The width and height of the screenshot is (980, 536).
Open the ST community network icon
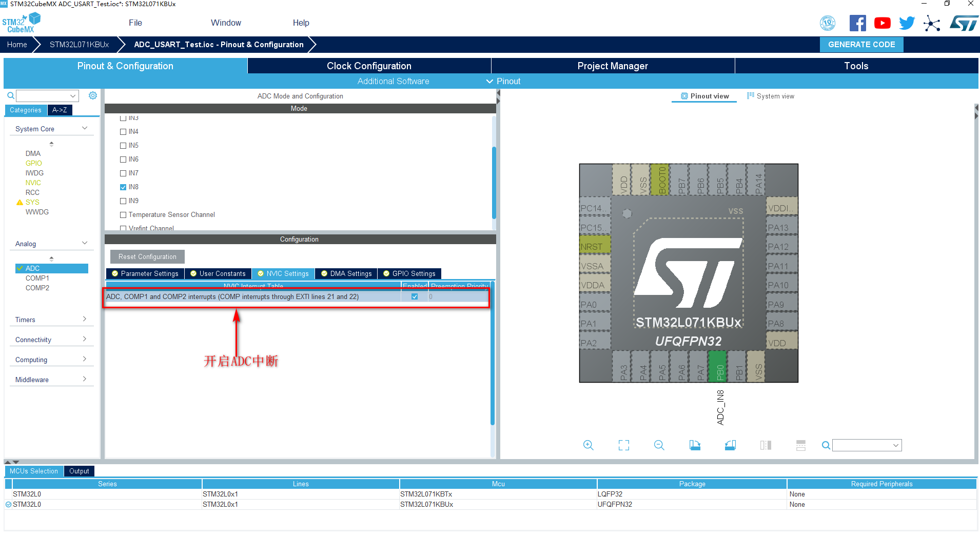tap(931, 24)
